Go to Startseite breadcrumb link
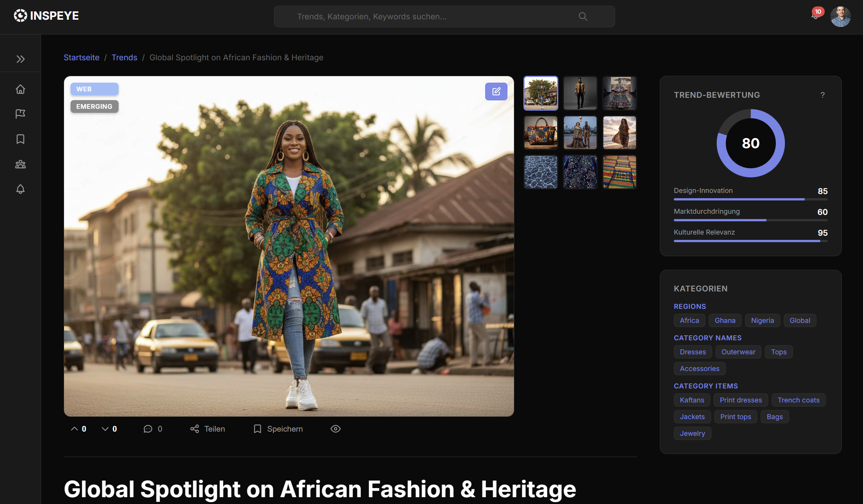Screen dimensions: 863x504 tap(81, 58)
